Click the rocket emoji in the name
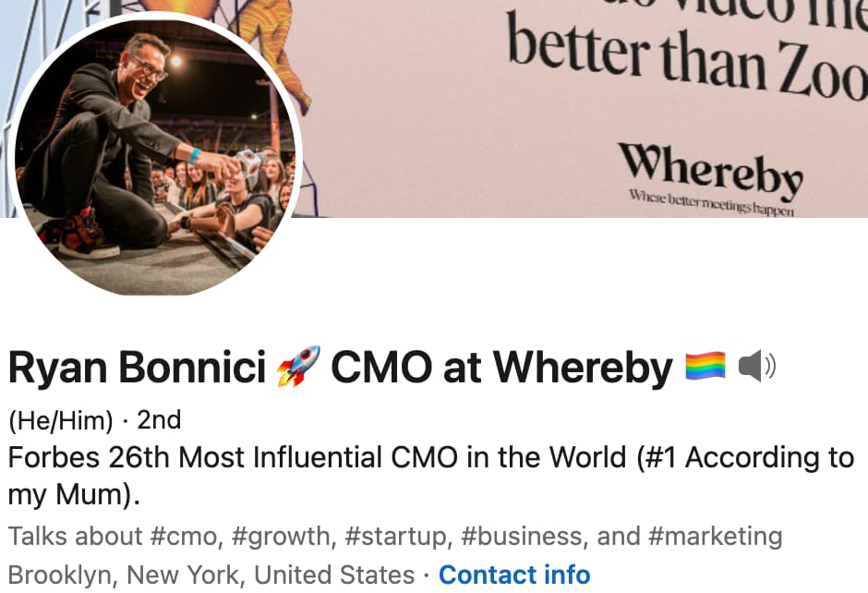 coord(298,368)
